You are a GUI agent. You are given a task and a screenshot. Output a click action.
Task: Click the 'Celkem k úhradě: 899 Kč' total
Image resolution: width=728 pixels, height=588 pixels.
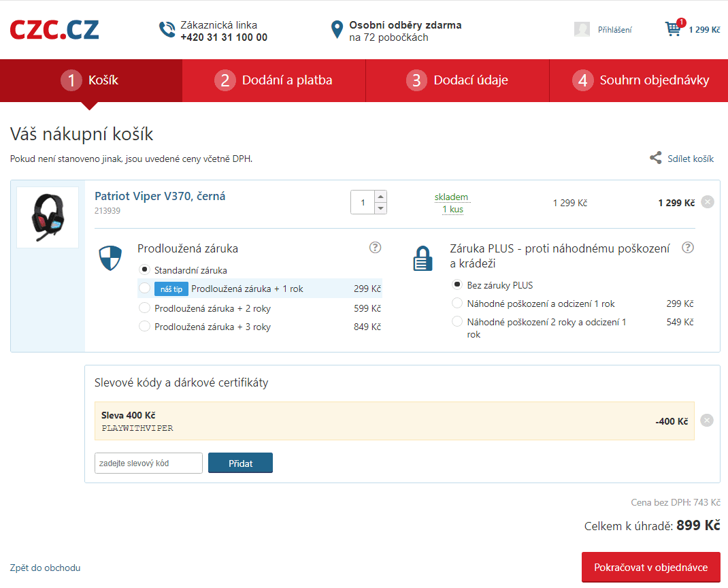(652, 525)
